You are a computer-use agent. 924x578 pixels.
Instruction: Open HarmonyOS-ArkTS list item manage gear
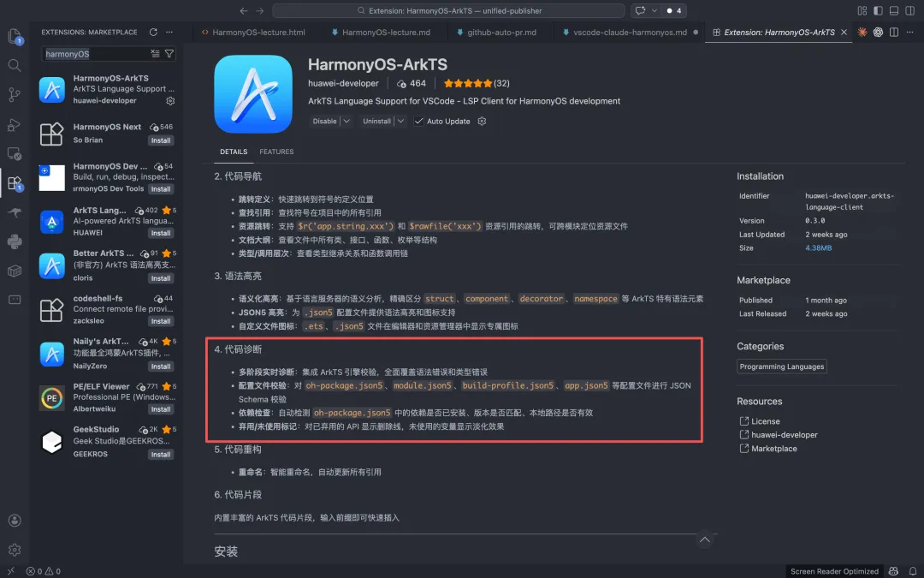click(170, 101)
